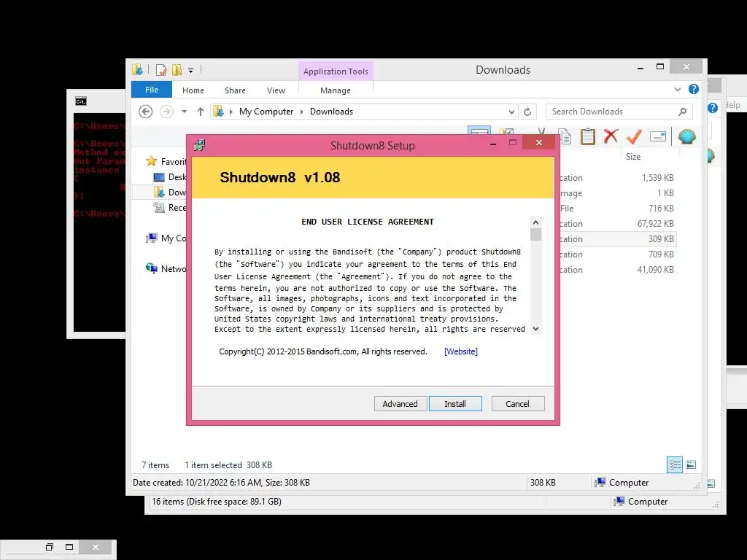Click the Size column header

633,157
